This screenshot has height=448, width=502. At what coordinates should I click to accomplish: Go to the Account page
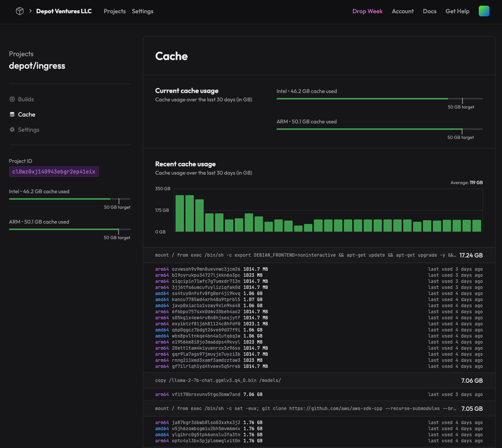(402, 11)
